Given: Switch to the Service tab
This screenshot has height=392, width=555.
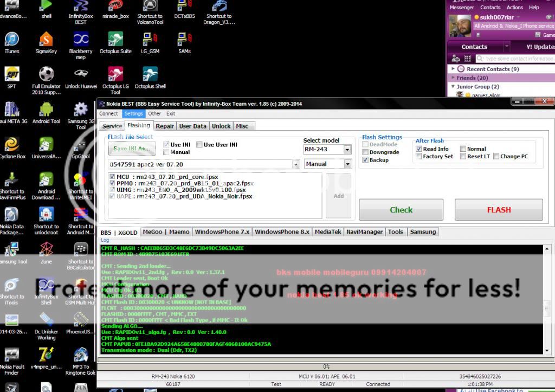Looking at the screenshot, I should (112, 126).
